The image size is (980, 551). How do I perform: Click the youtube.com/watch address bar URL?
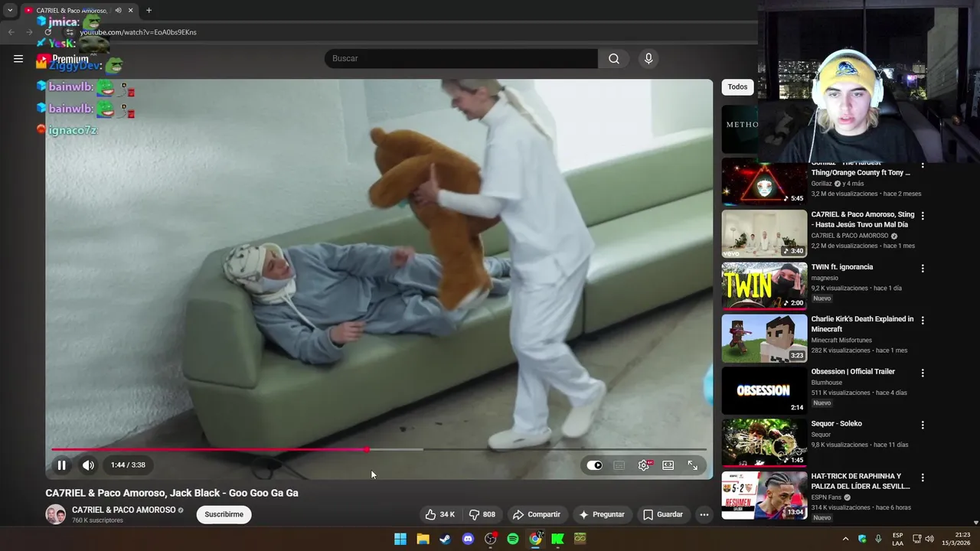pyautogui.click(x=139, y=32)
